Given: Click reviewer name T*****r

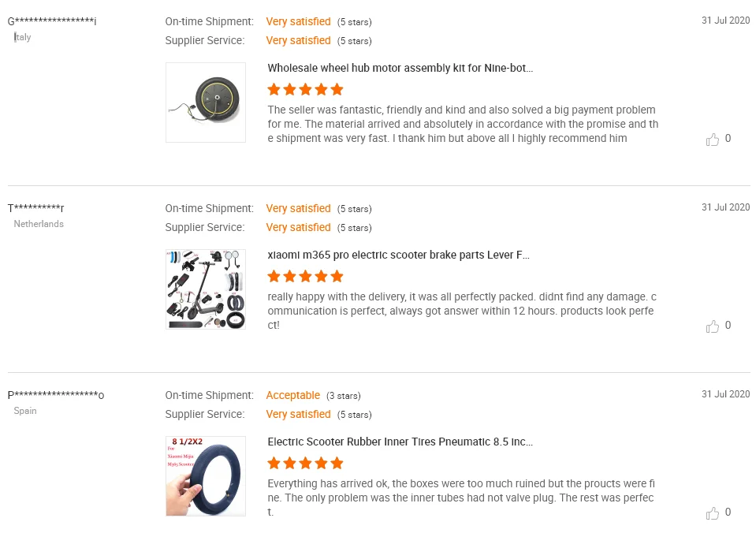Looking at the screenshot, I should coord(36,208).
